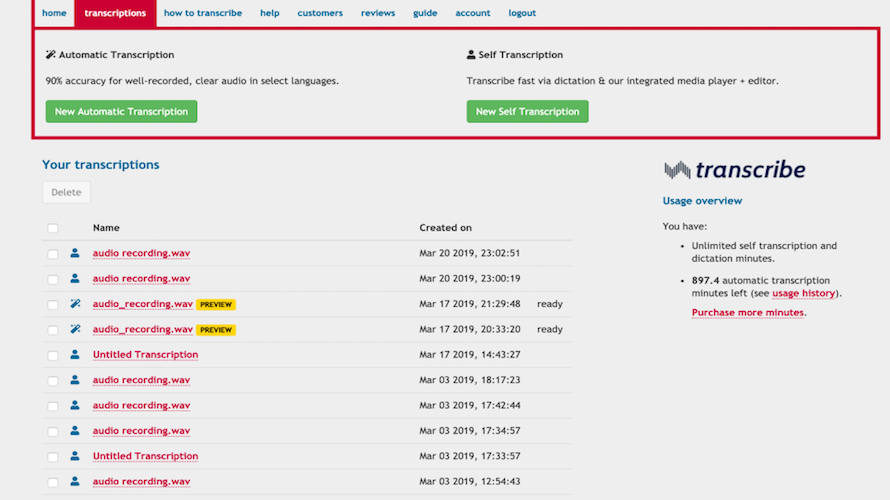Click the person icon beside the 23:02:51 recording
Screen dimensions: 890x500
(x=75, y=253)
